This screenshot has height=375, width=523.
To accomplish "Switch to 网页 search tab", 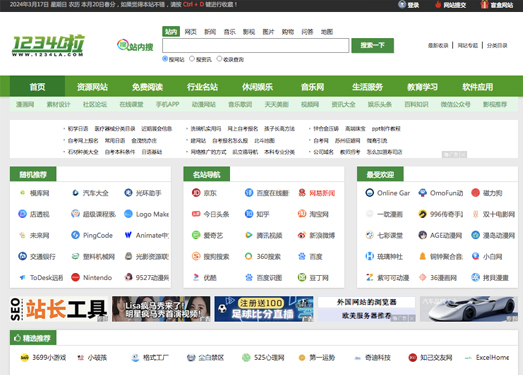I will coord(190,32).
